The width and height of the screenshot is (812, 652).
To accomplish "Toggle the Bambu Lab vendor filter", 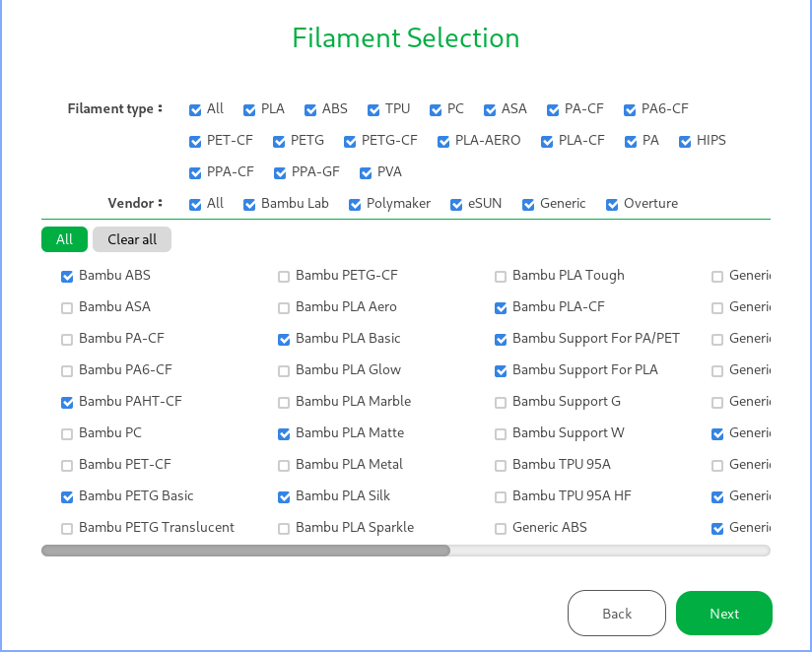I will tap(249, 205).
